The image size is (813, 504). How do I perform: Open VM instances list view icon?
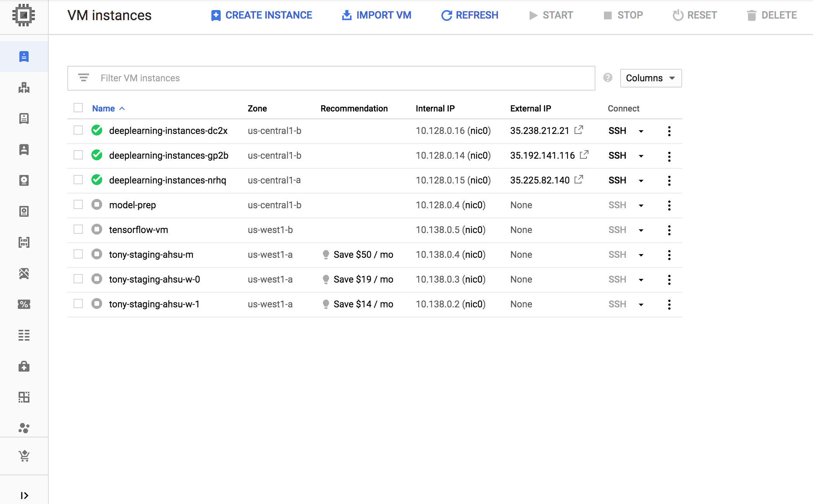(x=24, y=57)
